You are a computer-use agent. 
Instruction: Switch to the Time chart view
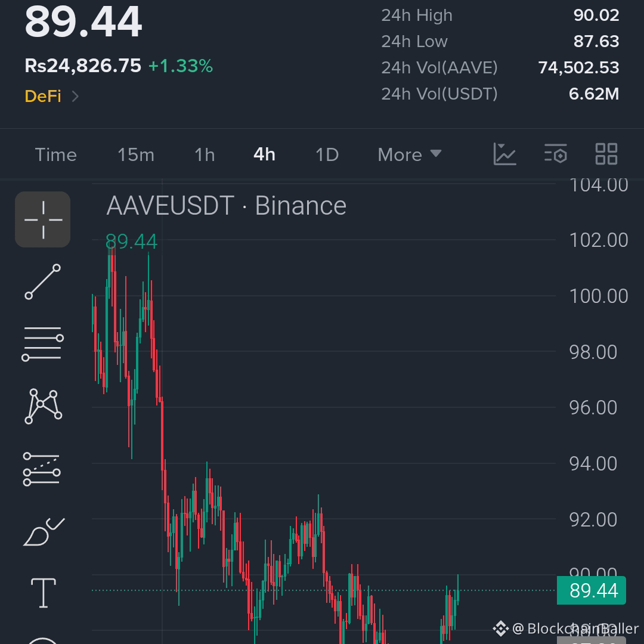(x=56, y=155)
